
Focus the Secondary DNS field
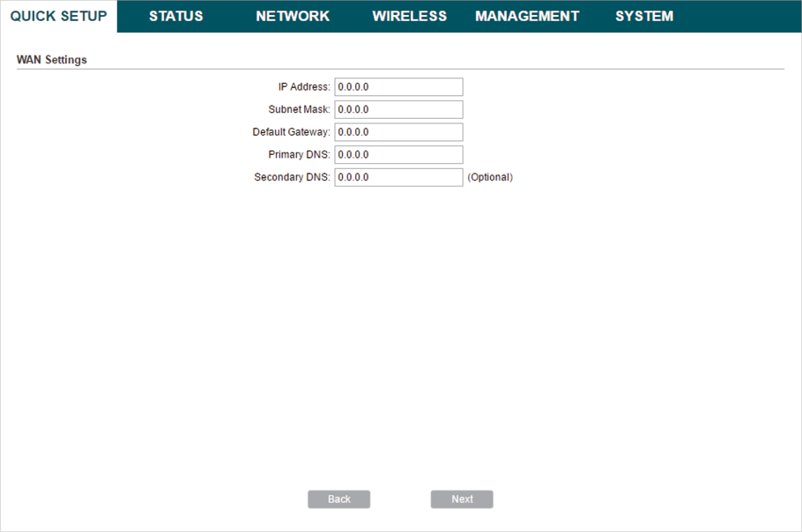399,177
